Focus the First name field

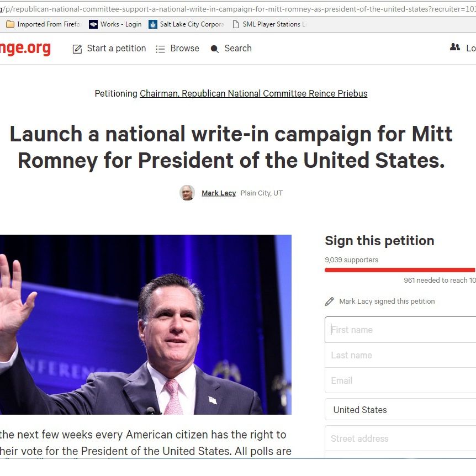(x=400, y=330)
